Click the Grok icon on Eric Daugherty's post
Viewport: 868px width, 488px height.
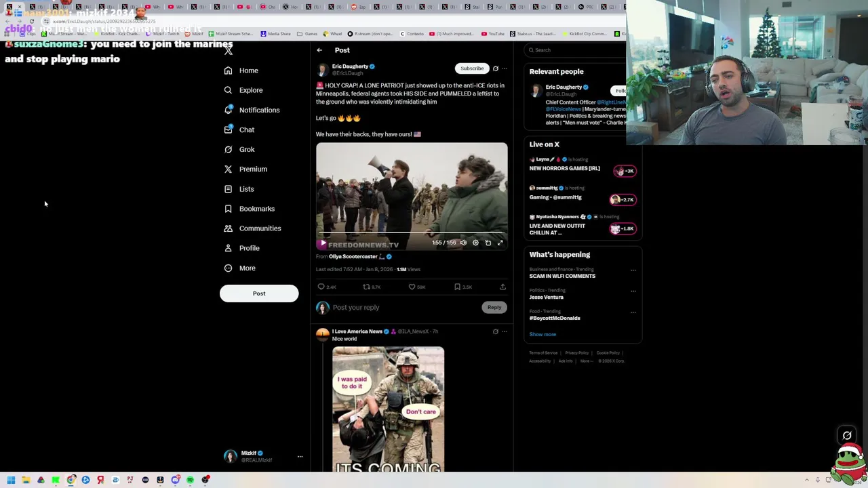coord(495,68)
